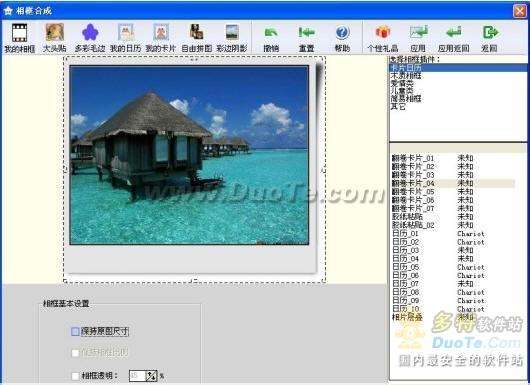This screenshot has width=530, height=385.
Task: Open the 我的日历 calendar tool
Action: pos(126,32)
